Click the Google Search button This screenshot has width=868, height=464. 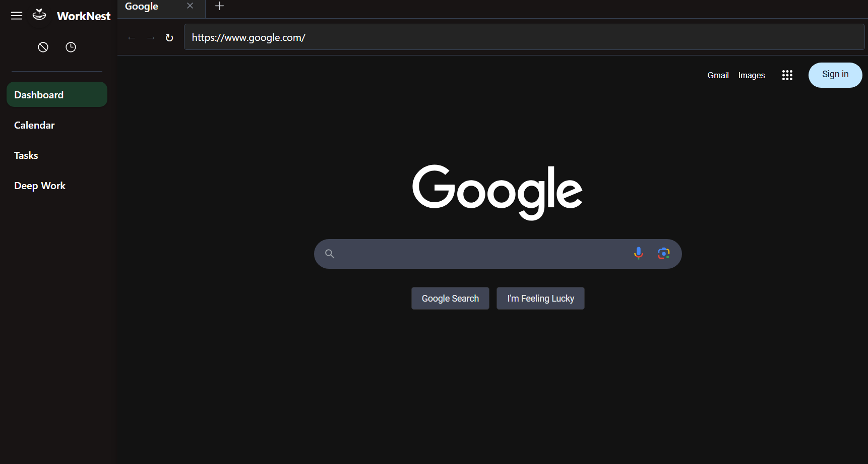coord(450,299)
